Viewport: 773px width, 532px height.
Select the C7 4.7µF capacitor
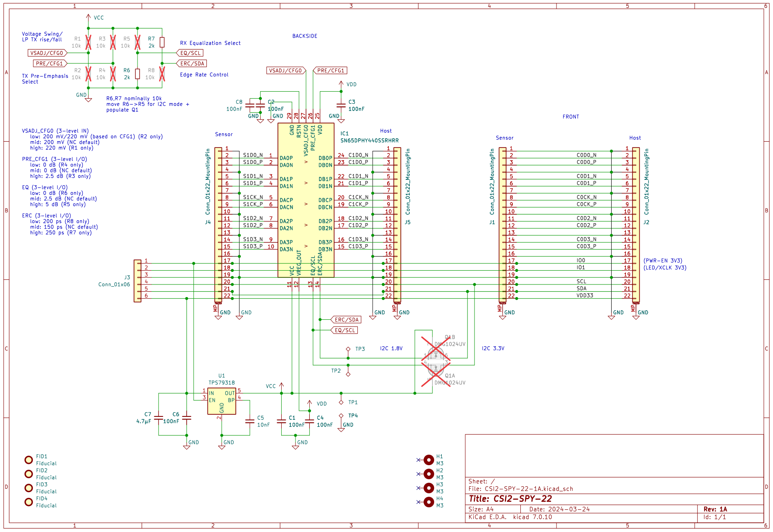coord(158,418)
